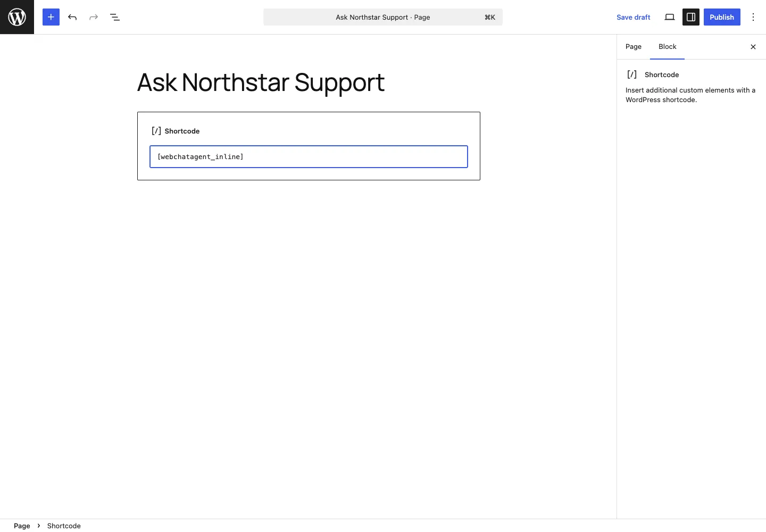This screenshot has height=532, width=766.
Task: Toggle the block inserter plus button
Action: tap(51, 17)
